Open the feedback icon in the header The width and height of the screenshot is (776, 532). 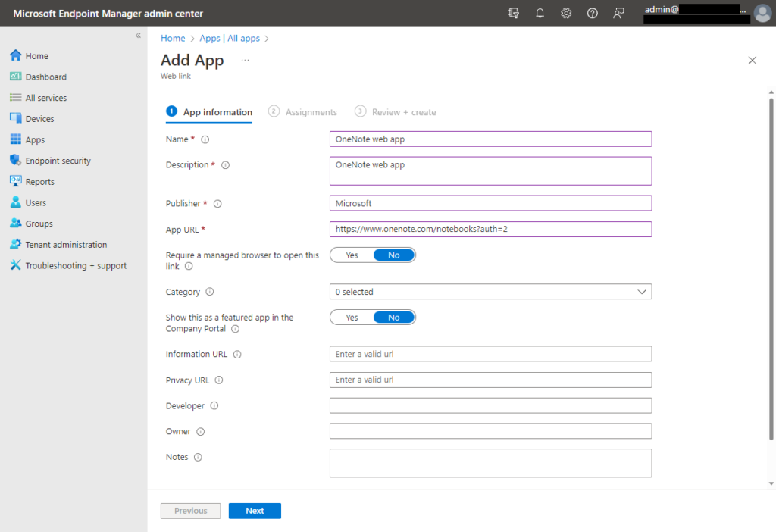point(618,14)
